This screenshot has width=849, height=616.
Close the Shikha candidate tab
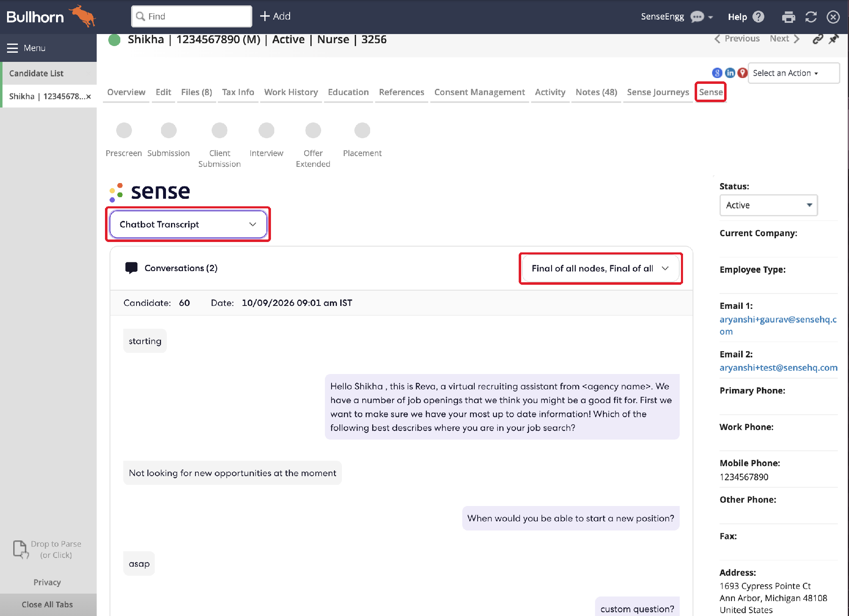[88, 97]
